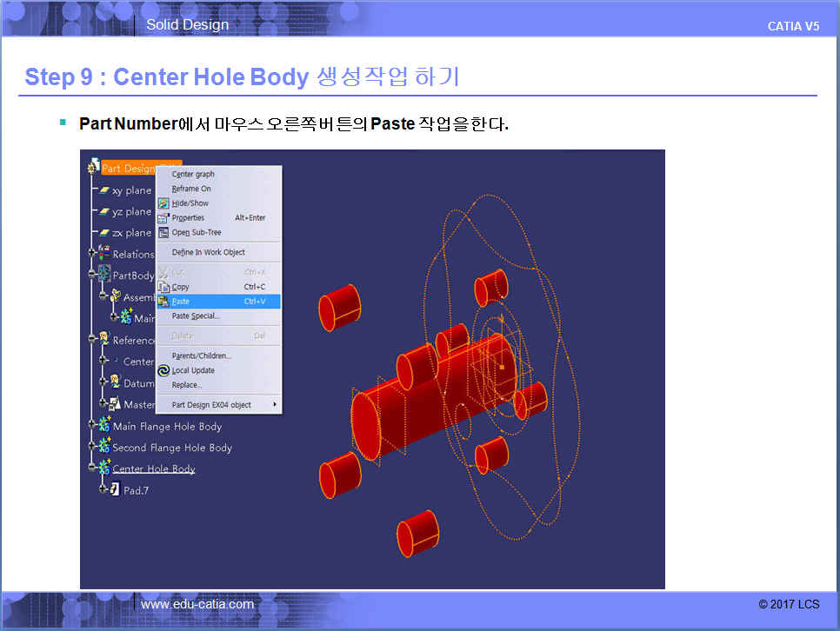The image size is (840, 631).
Task: Expand the Second Flange Hole Body node
Action: [x=91, y=448]
